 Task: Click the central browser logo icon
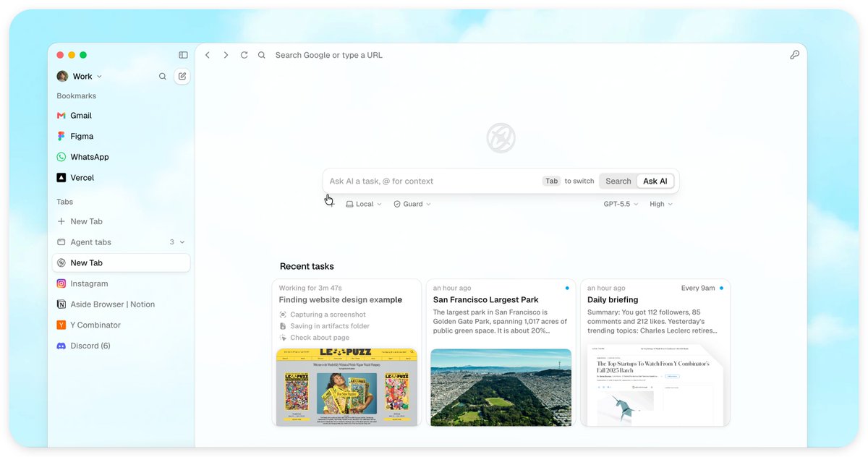501,138
